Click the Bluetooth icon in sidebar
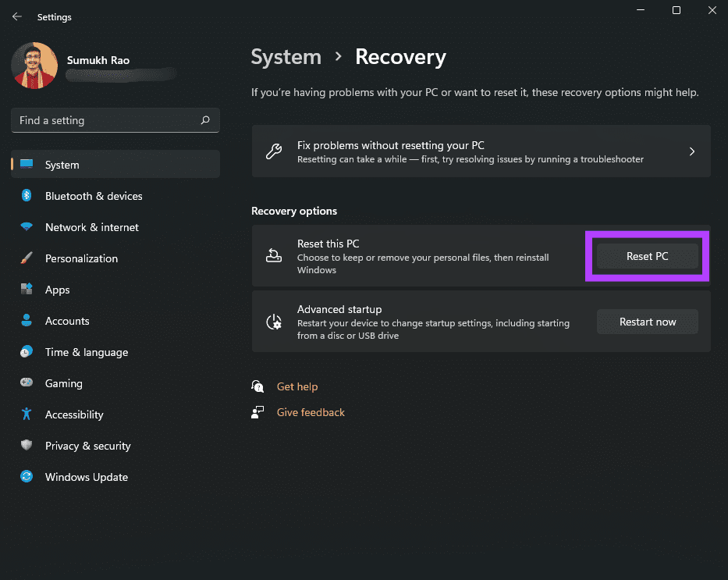 [x=27, y=195]
